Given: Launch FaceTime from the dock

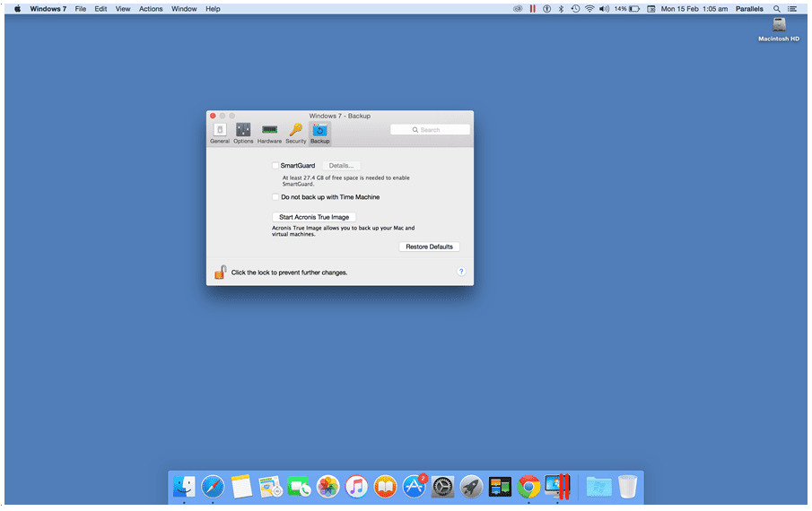Looking at the screenshot, I should [299, 486].
